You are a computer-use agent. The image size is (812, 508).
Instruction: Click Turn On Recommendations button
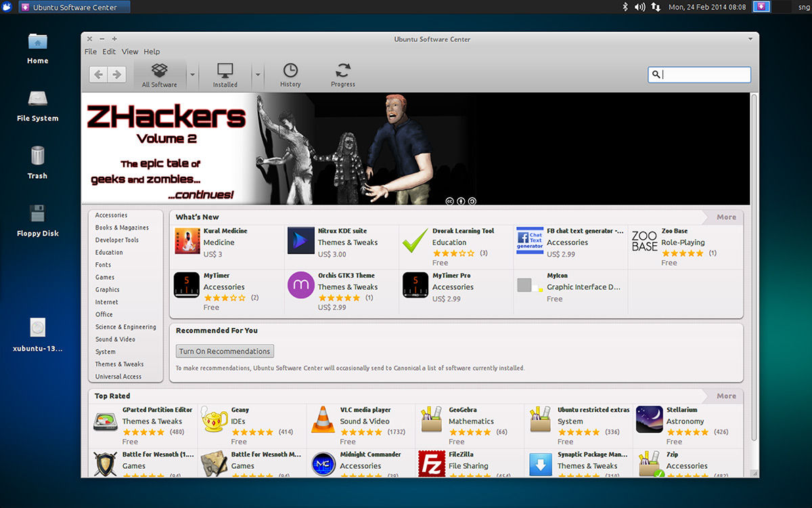point(225,351)
